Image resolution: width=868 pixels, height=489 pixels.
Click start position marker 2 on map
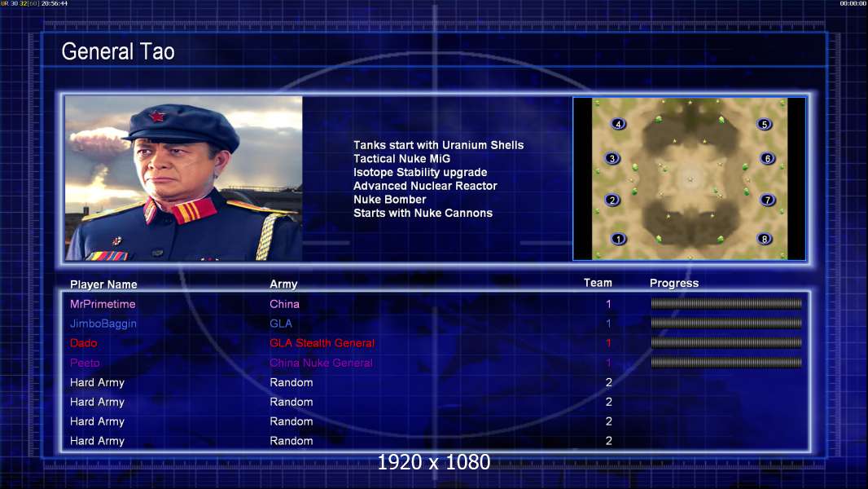[612, 200]
